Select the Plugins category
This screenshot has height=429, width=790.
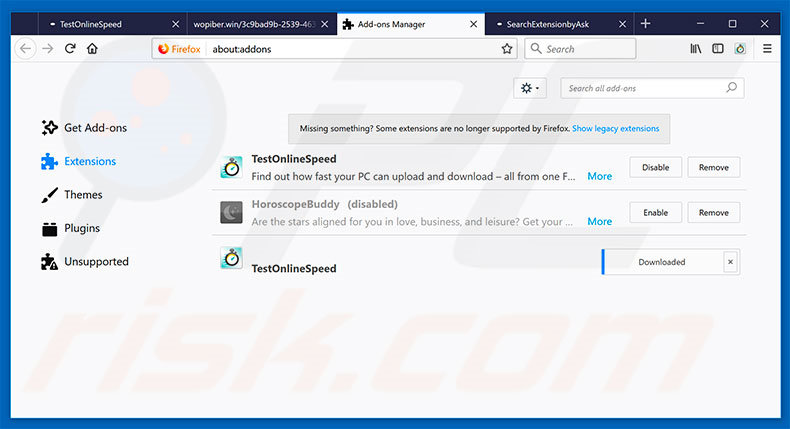(x=71, y=228)
